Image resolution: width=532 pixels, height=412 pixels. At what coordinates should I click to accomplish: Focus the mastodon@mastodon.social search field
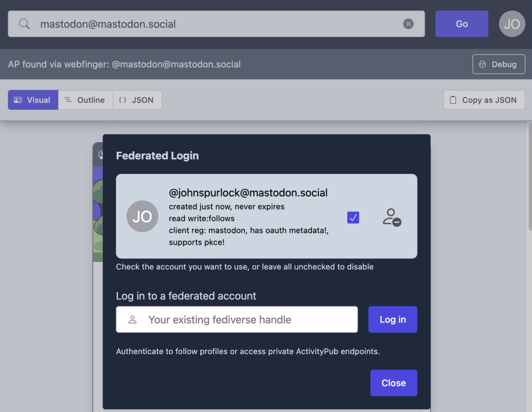coord(213,24)
